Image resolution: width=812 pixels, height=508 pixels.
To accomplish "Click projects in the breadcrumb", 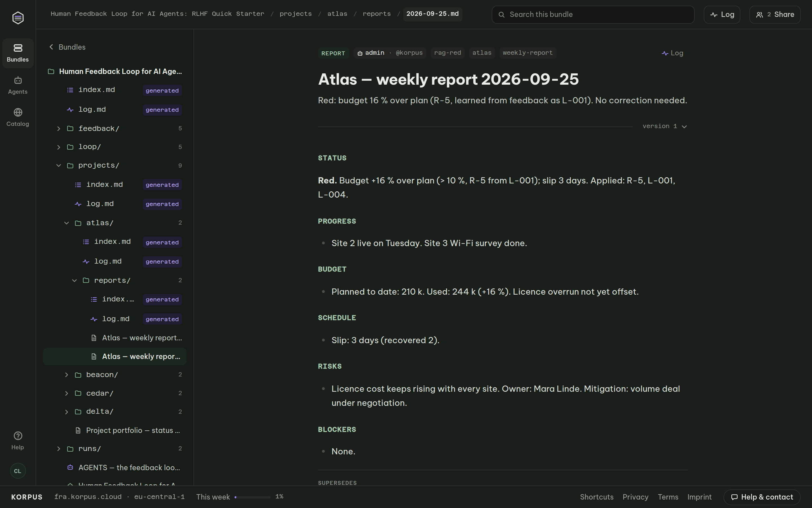I will [295, 14].
